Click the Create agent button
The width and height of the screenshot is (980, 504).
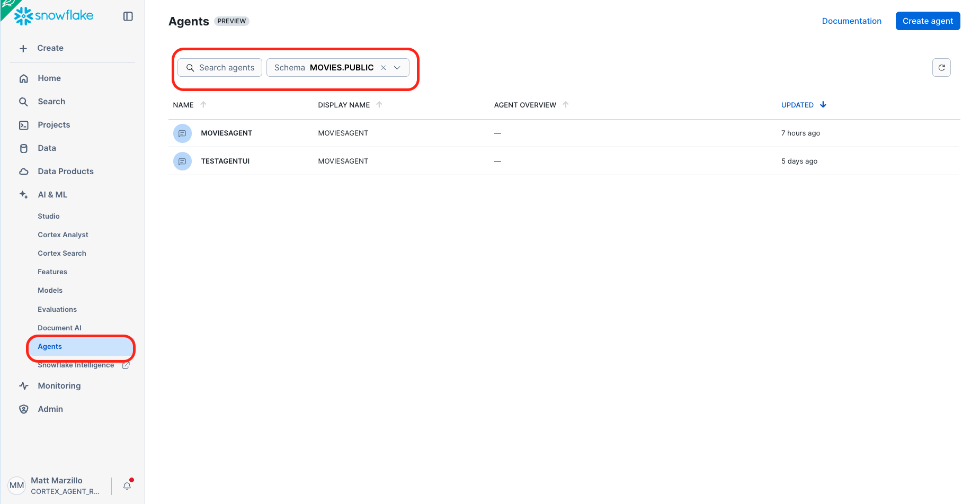pyautogui.click(x=928, y=21)
